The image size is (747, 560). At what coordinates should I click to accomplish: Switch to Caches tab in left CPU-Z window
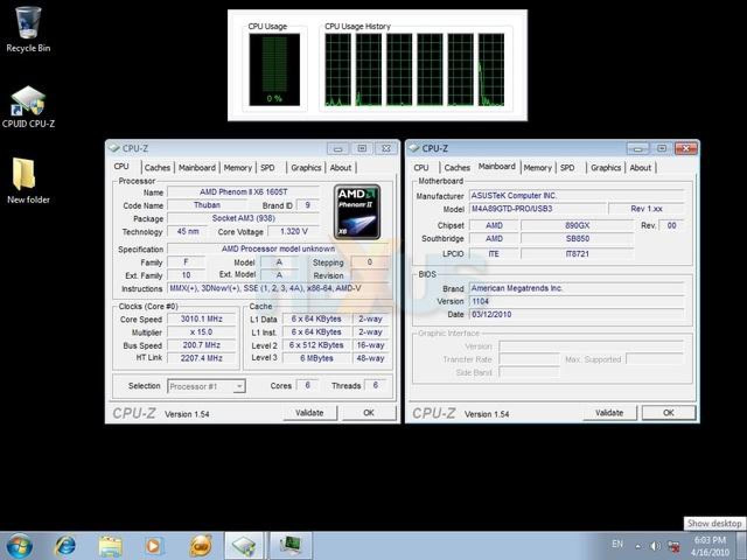[x=157, y=167]
